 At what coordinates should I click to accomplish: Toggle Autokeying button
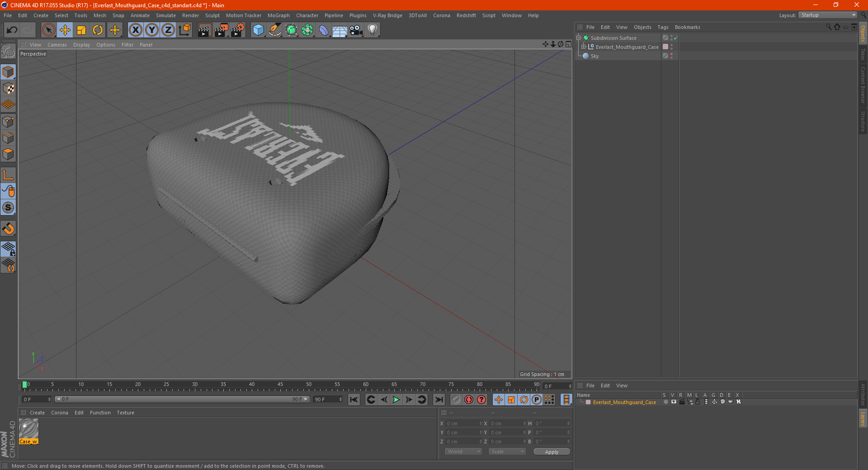point(469,399)
